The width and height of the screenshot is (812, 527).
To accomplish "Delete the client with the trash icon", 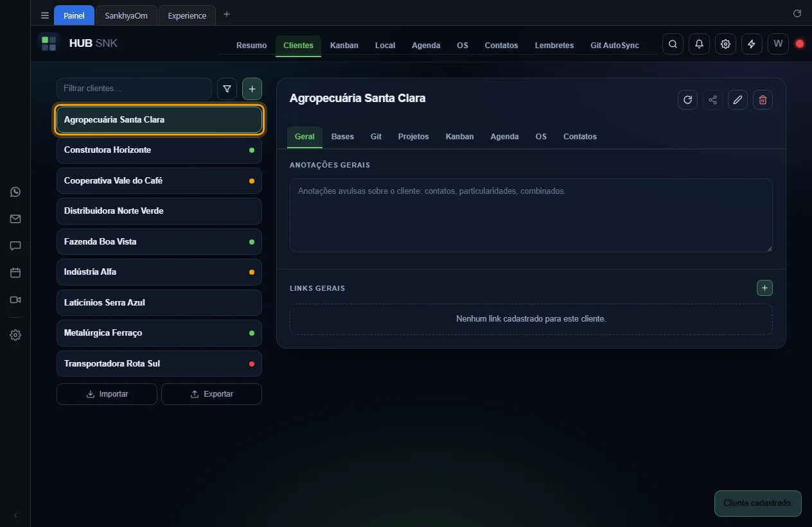I will (x=763, y=99).
